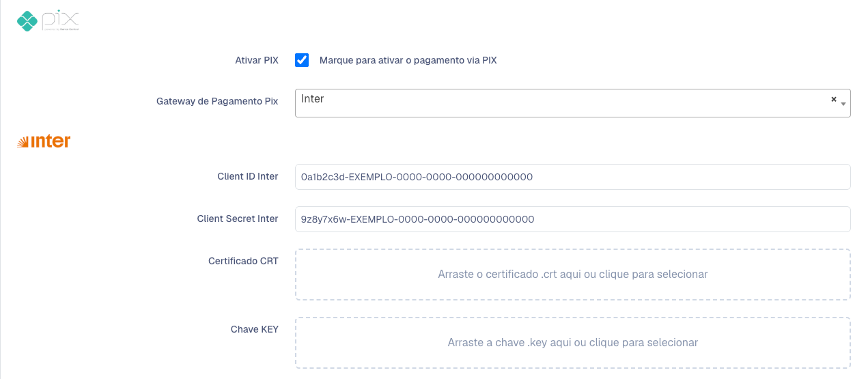Click the 'Gateway de Pagamento Pix' label
The width and height of the screenshot is (868, 379).
click(217, 101)
